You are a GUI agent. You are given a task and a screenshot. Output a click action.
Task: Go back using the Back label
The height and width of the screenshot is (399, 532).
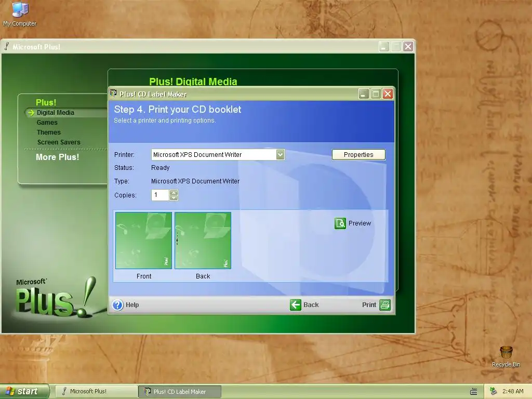click(311, 305)
